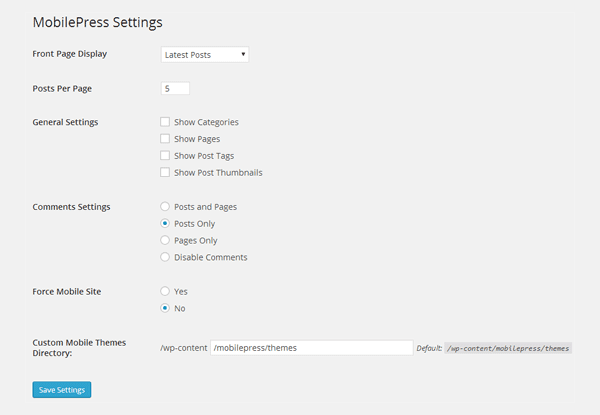
Task: Set Force Mobile Site to Yes
Action: tap(165, 291)
